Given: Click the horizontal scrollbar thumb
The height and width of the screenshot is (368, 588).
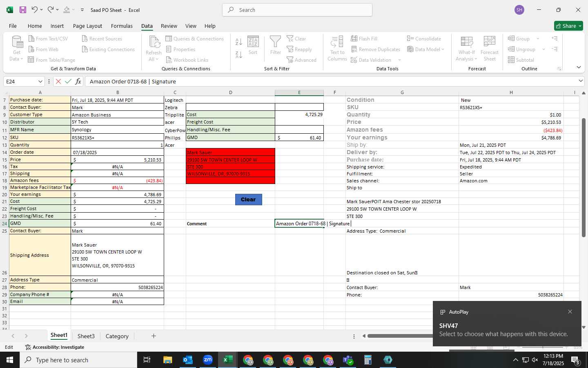Looking at the screenshot, I should point(400,336).
